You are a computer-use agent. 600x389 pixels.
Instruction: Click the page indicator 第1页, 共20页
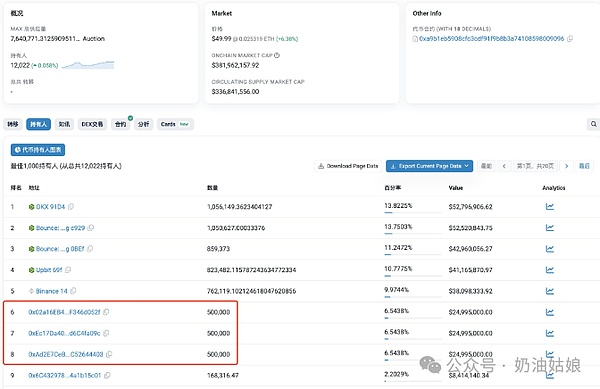535,166
